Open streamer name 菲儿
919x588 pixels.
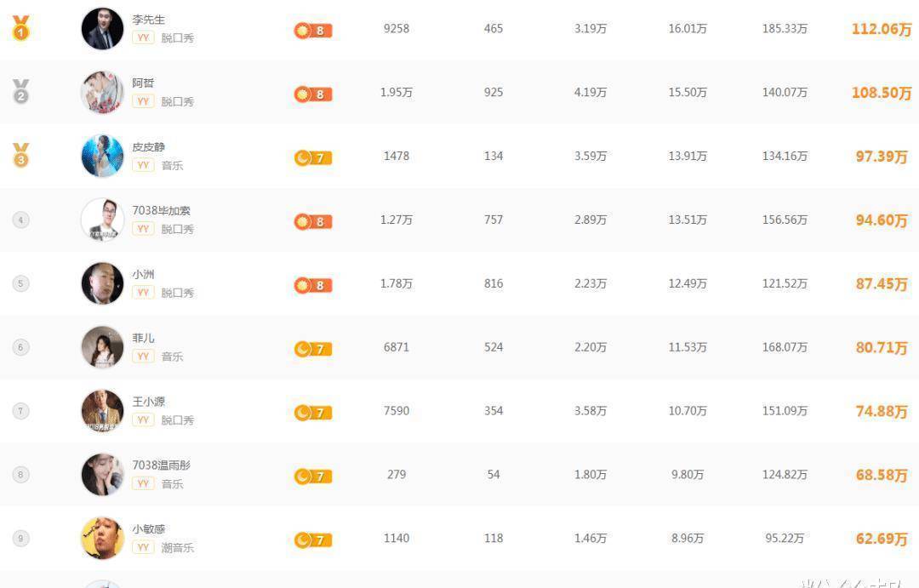[x=143, y=338]
